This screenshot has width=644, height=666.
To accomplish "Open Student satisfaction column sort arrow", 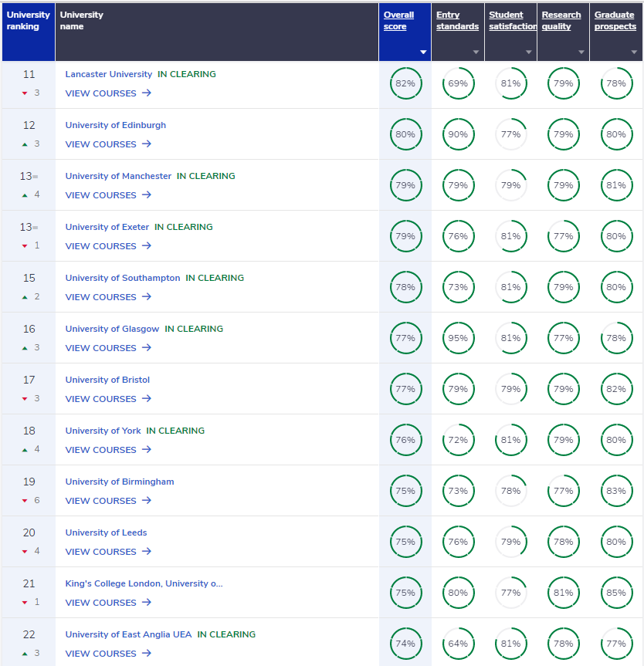I will click(x=529, y=52).
